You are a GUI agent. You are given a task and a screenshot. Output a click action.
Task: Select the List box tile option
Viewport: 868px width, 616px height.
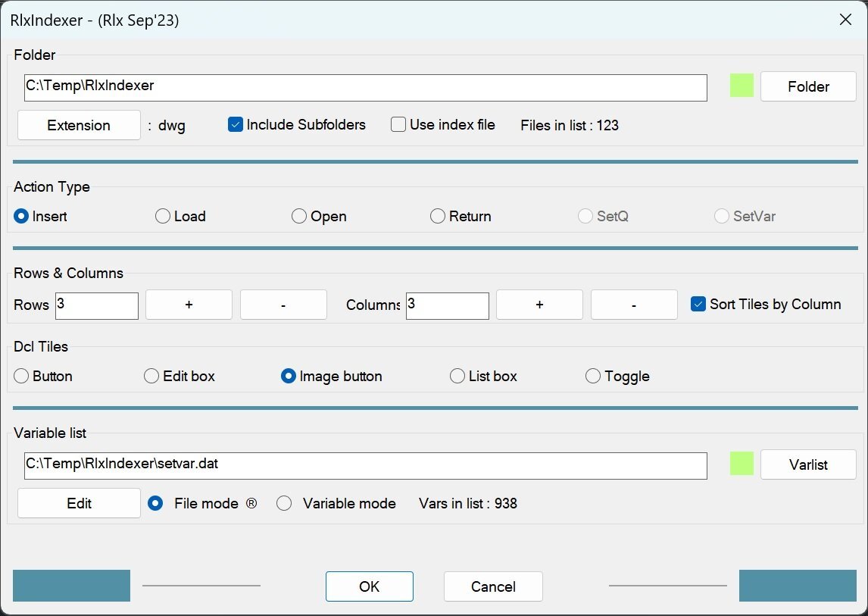[457, 377]
